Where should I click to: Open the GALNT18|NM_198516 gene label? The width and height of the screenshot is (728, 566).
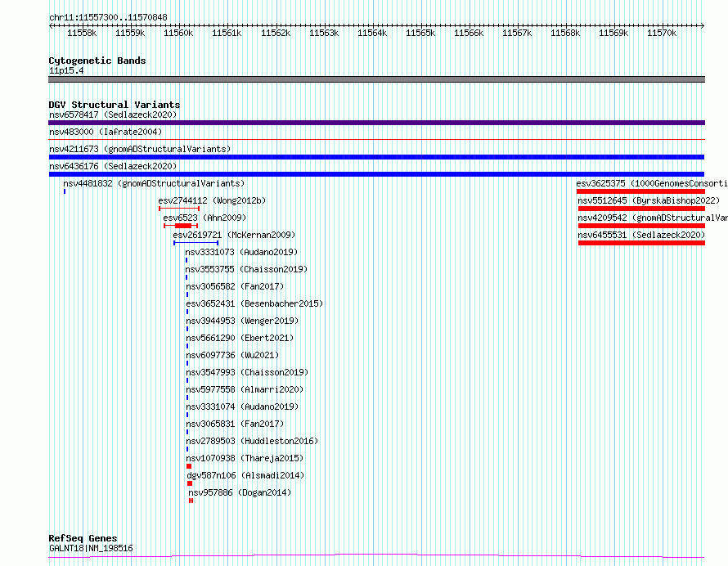(91, 548)
